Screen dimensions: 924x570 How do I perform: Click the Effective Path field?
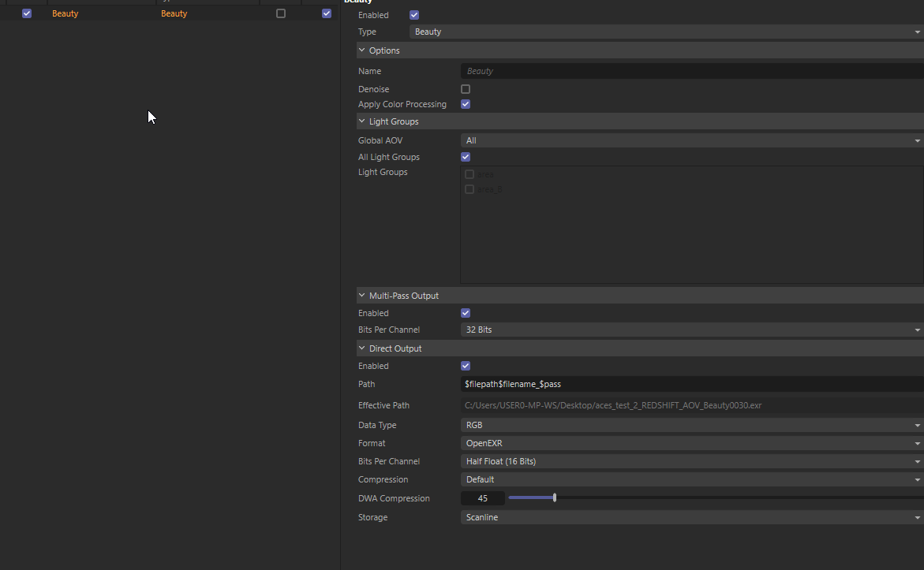click(x=692, y=405)
